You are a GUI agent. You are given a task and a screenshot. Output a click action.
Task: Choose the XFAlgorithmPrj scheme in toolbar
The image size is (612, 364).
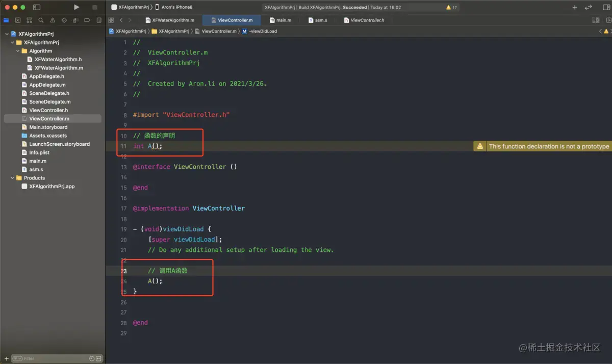pos(131,7)
